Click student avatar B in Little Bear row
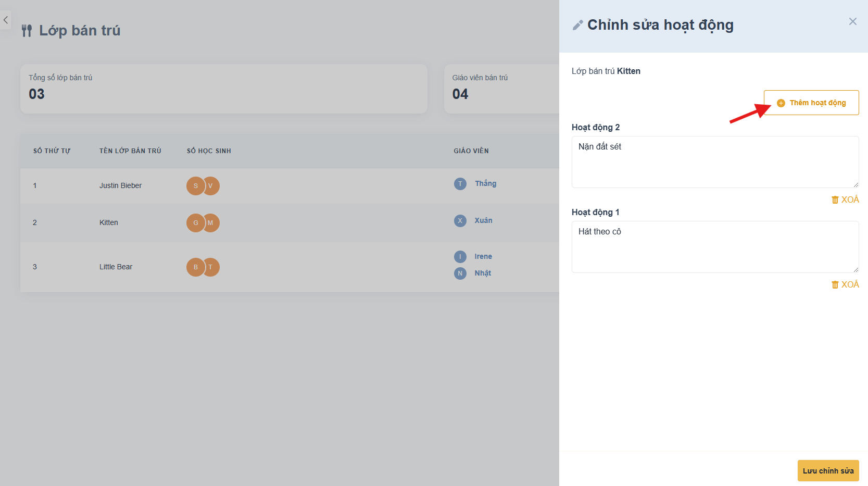The width and height of the screenshot is (868, 486). coord(195,267)
